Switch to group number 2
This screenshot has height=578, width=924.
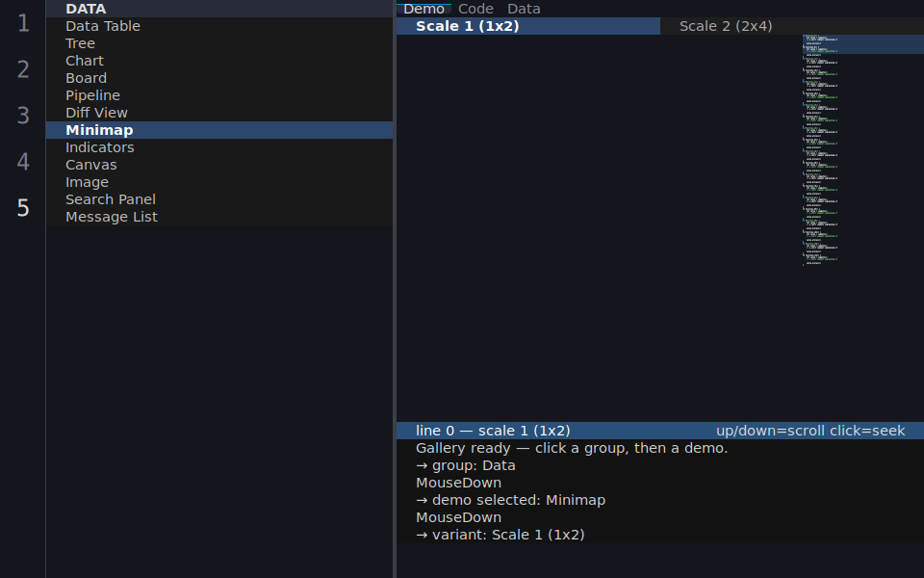pyautogui.click(x=23, y=69)
